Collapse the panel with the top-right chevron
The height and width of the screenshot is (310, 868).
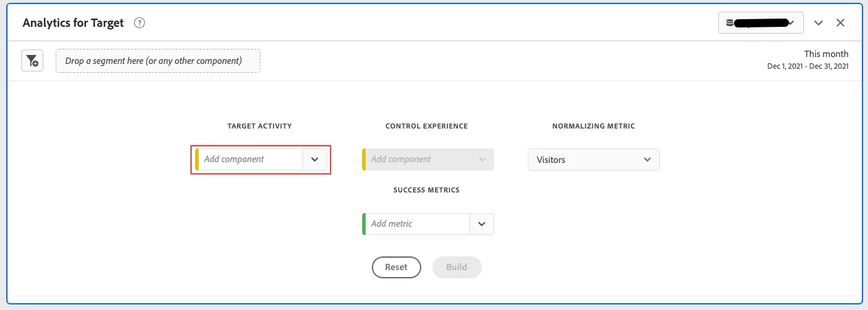(x=819, y=23)
